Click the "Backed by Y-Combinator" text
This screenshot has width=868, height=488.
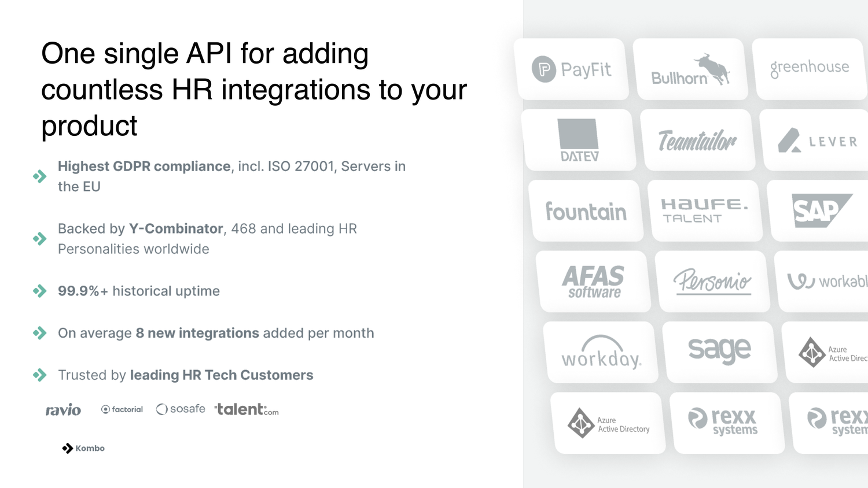[x=141, y=229]
